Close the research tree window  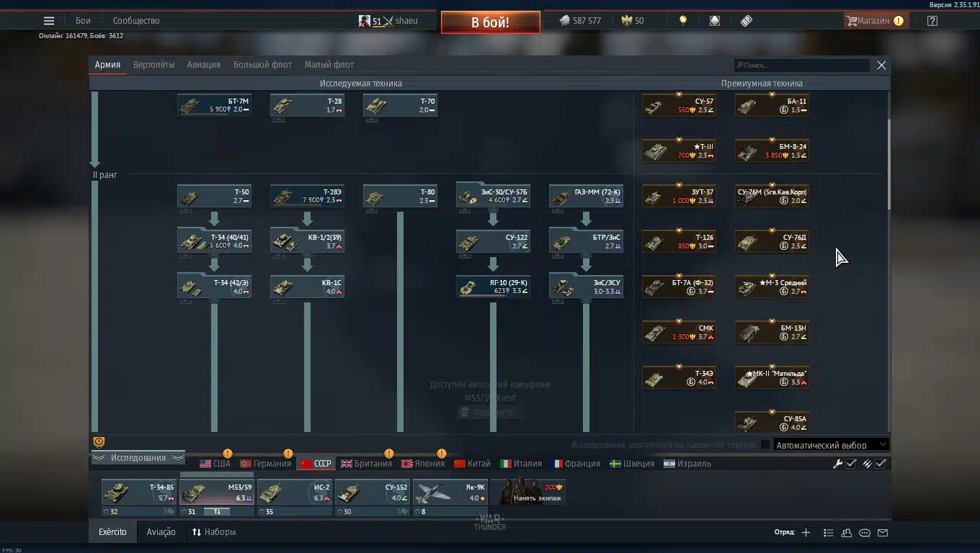tap(881, 65)
